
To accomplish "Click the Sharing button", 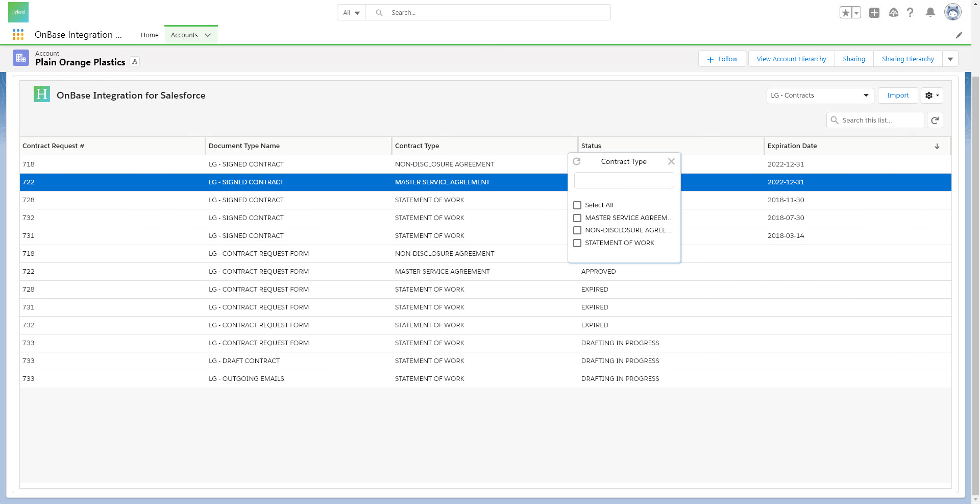I will click(x=854, y=59).
